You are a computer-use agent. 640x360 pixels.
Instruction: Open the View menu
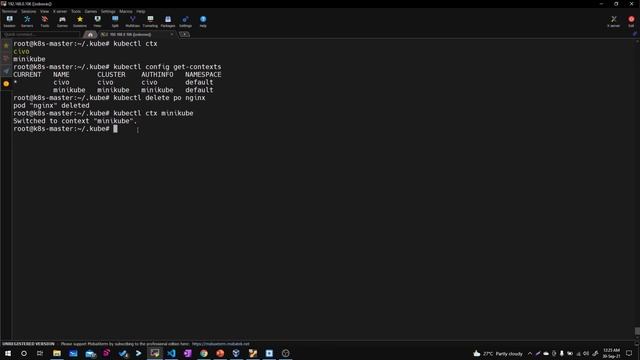pos(44,11)
